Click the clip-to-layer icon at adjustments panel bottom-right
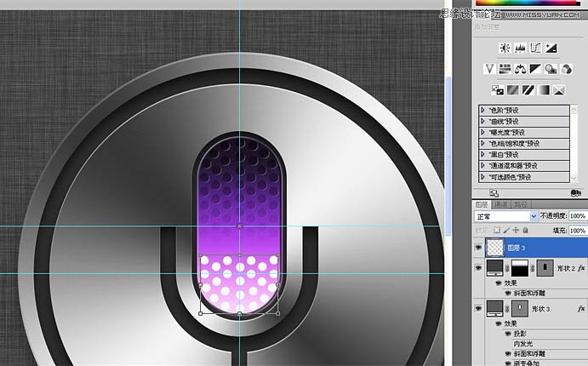This screenshot has width=588, height=366. tap(575, 193)
